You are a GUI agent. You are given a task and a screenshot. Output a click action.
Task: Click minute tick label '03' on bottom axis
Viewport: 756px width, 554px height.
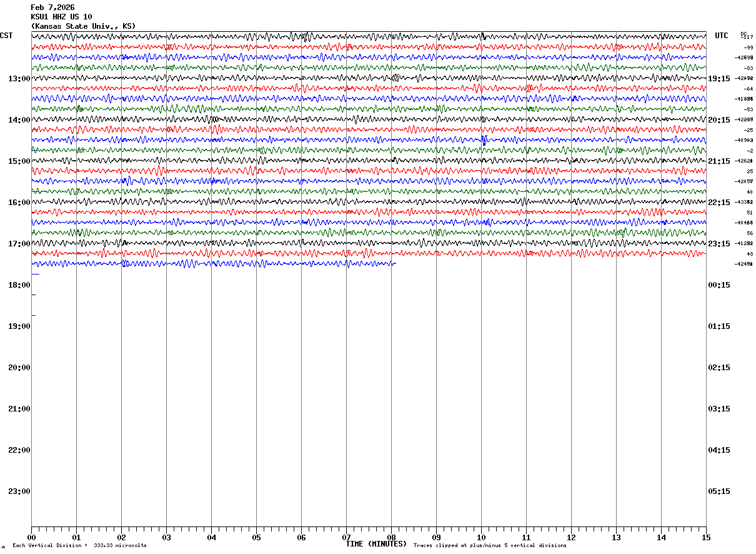pos(166,538)
